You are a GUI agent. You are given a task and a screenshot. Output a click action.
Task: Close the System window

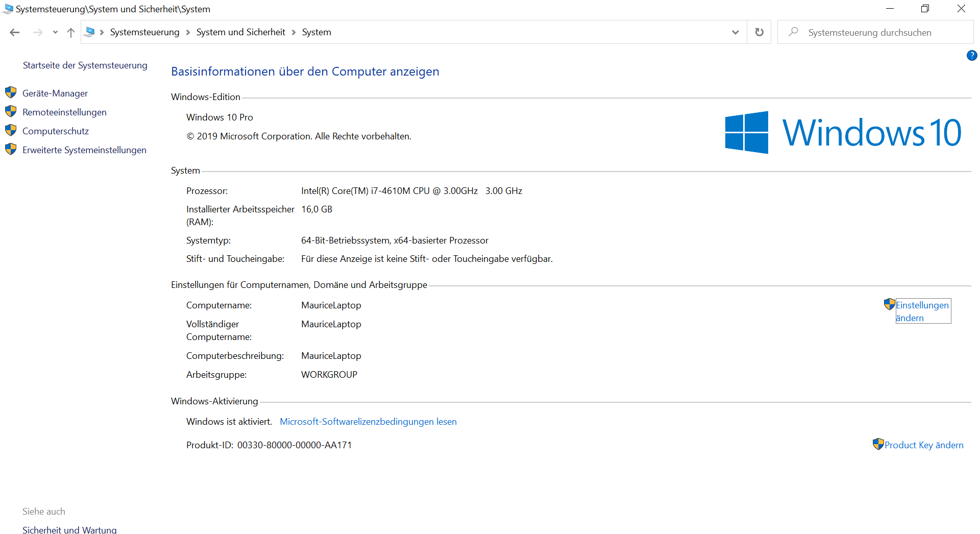tap(961, 9)
